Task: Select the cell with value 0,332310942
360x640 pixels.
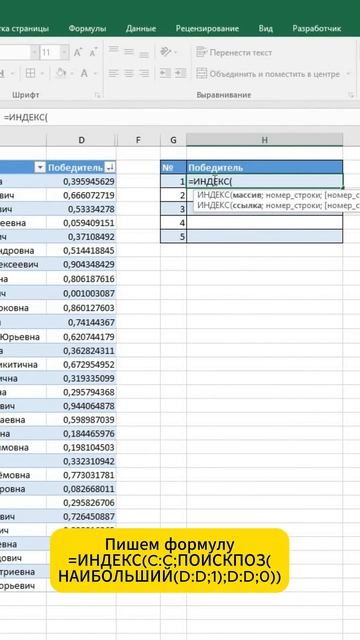Action: click(81, 461)
